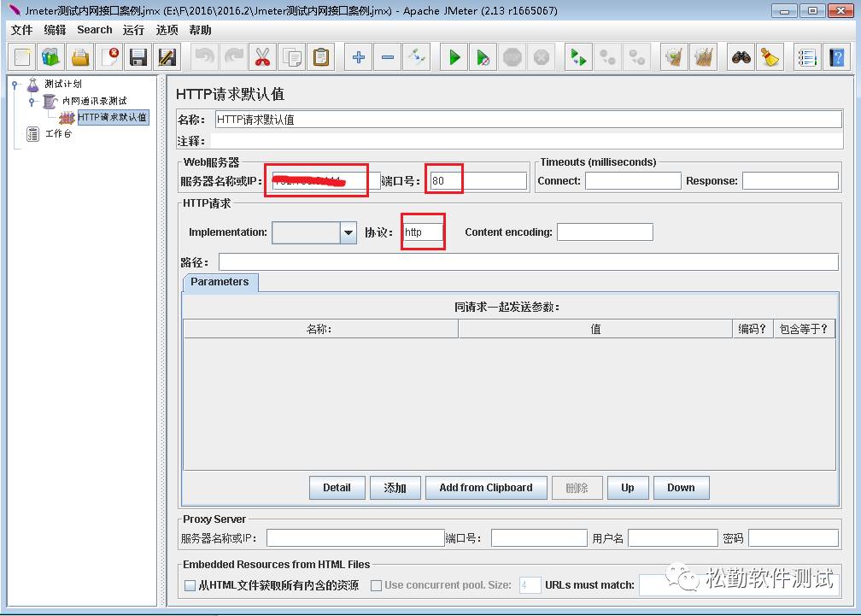Open the 编辑 menu
The image size is (861, 616).
55,30
